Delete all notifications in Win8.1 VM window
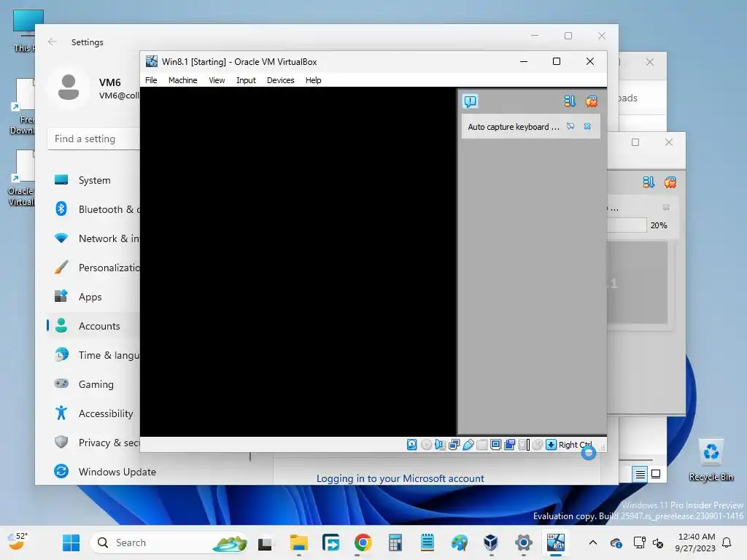Screen dimensions: 747x560 [592, 101]
